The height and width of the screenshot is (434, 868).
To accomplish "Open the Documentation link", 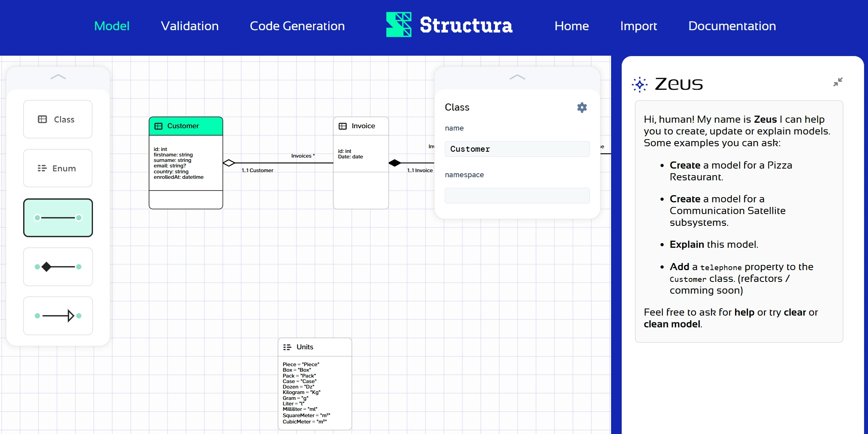I will (x=732, y=26).
